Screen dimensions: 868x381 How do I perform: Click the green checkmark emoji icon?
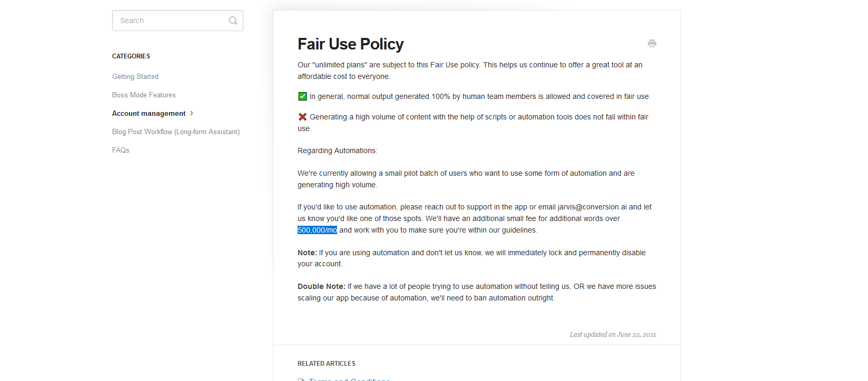[x=302, y=96]
